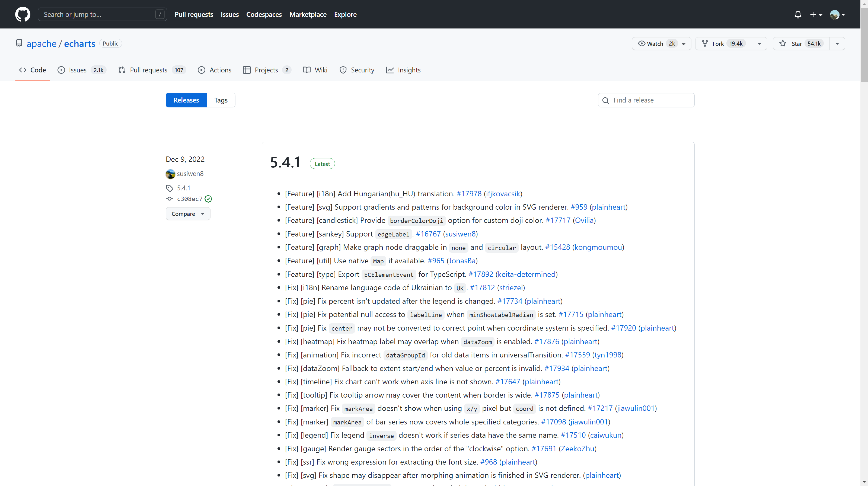Open Marketplace in the top navigation
868x486 pixels.
tap(308, 14)
